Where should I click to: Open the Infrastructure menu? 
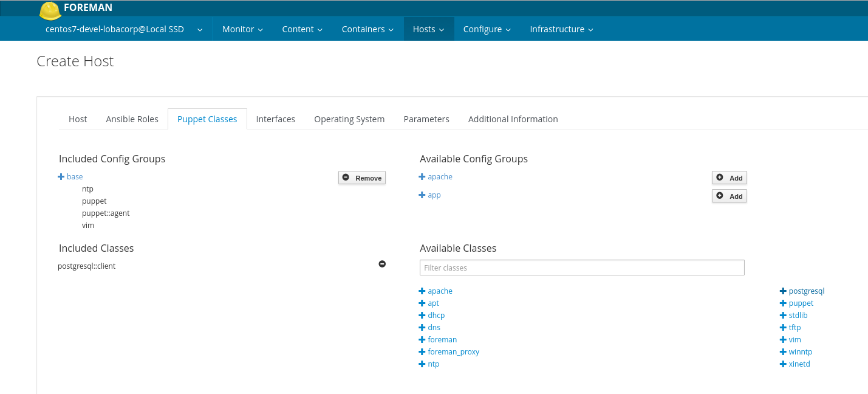tap(561, 29)
